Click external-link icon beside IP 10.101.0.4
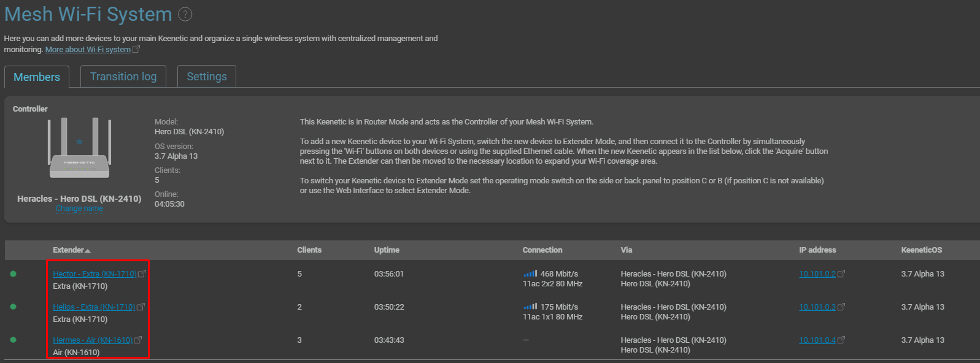This screenshot has width=980, height=363. 841,340
